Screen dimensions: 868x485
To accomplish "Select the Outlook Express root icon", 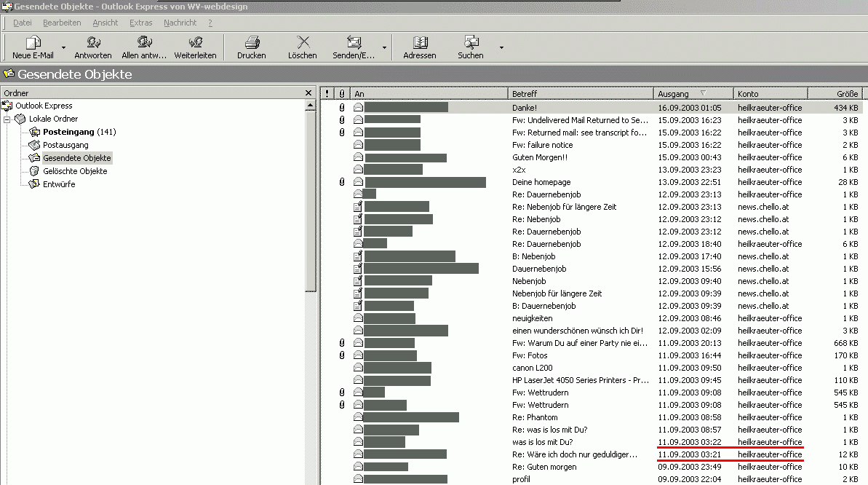I will [7, 106].
